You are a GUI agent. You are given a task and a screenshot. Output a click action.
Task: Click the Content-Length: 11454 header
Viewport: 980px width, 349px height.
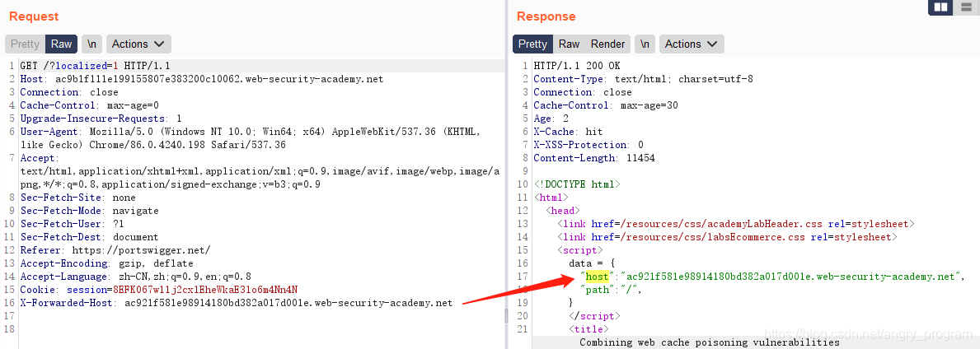pos(593,158)
